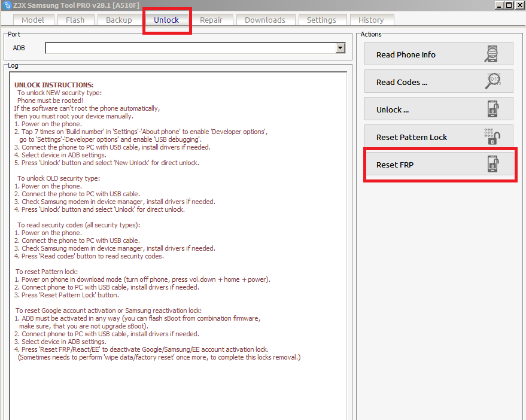
Task: Click the phone magnifier icon on Read Phone Info
Action: click(x=492, y=54)
